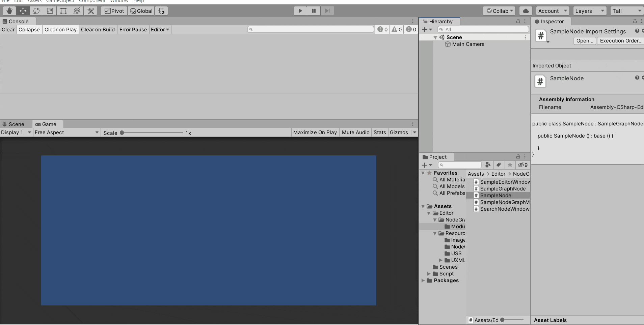This screenshot has width=644, height=325.
Task: Toggle Pivot handle position
Action: [114, 11]
